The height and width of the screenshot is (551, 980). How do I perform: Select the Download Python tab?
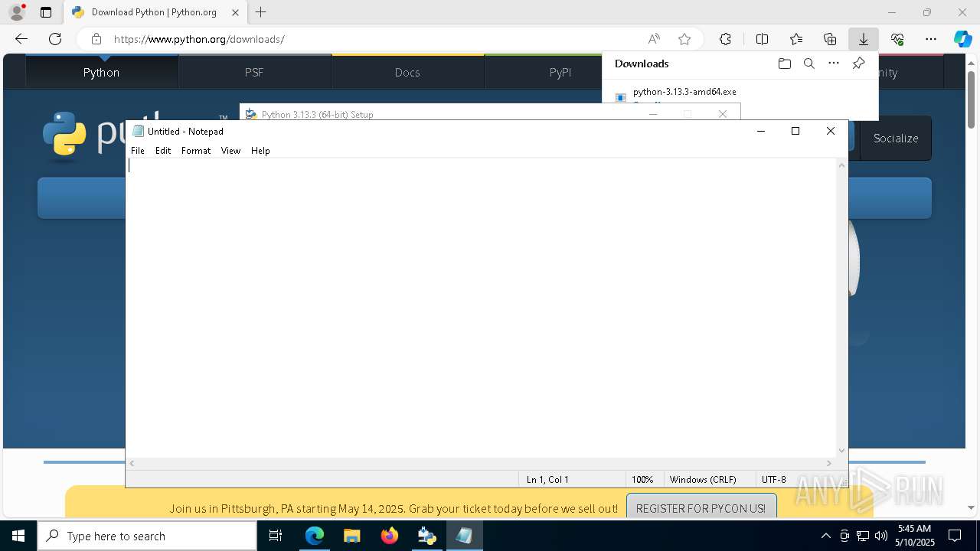[154, 12]
